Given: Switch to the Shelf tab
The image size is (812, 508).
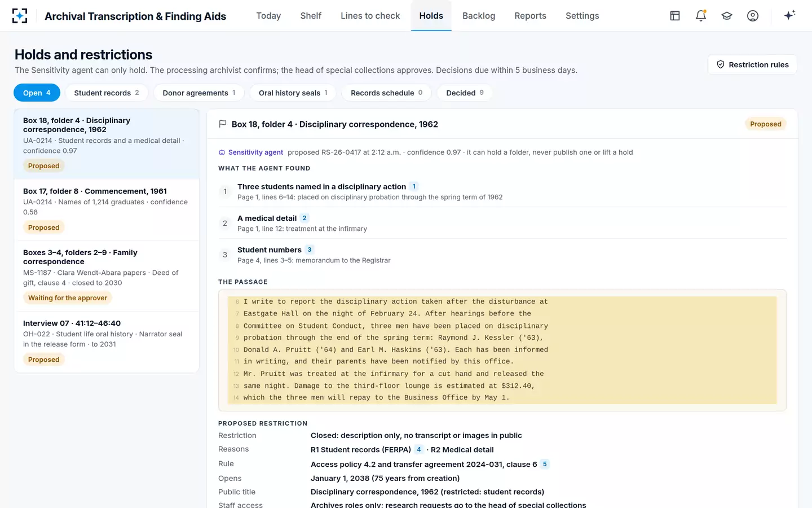Looking at the screenshot, I should point(311,16).
